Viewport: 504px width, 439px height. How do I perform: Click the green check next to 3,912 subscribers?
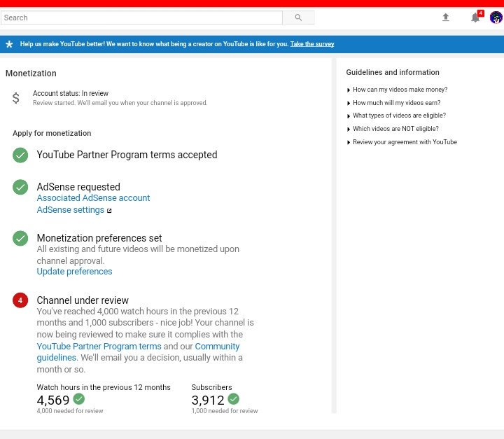pyautogui.click(x=234, y=399)
